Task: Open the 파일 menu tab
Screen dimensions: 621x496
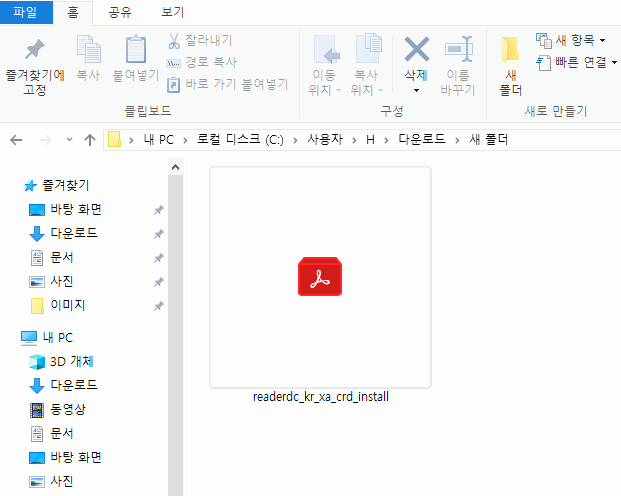Action: (x=26, y=12)
